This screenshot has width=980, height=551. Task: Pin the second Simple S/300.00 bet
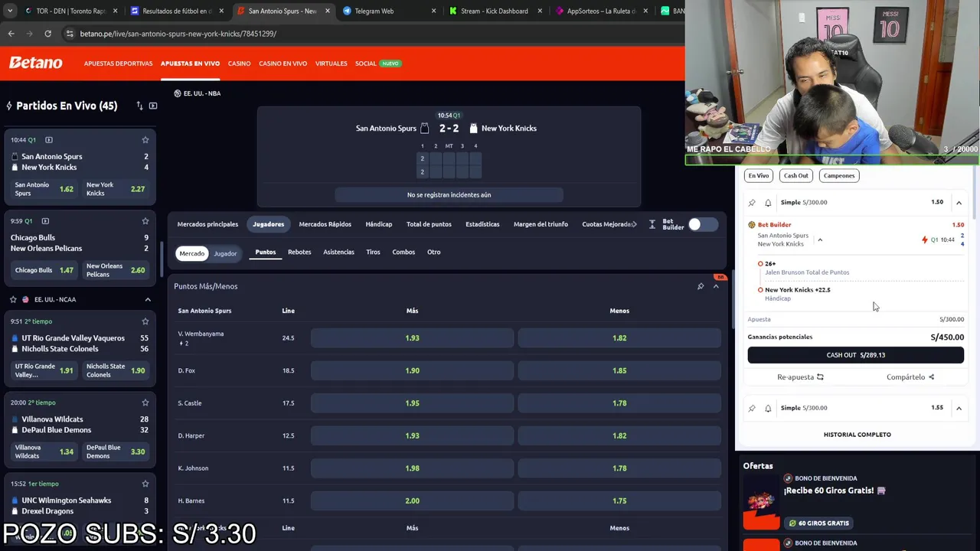[752, 408]
